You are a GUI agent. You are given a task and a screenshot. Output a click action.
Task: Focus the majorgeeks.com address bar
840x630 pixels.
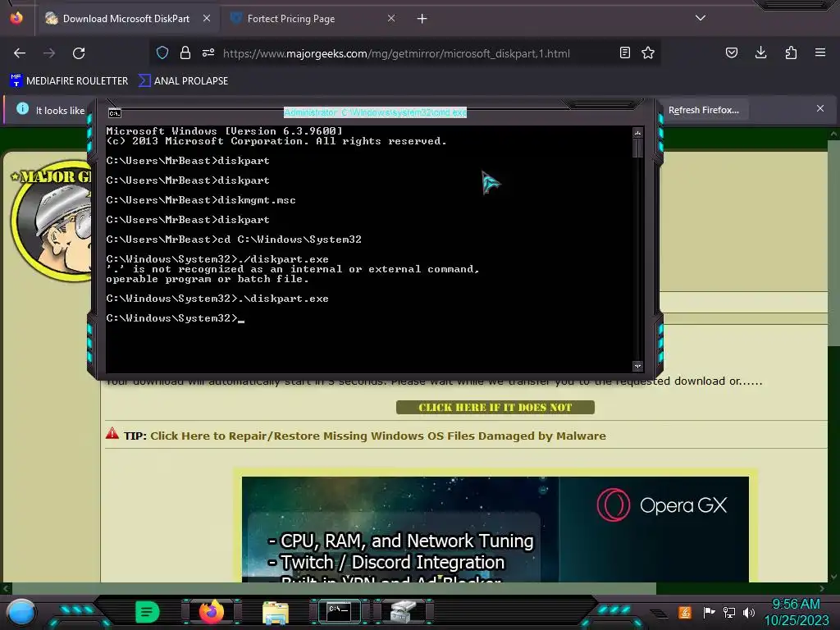coord(396,53)
